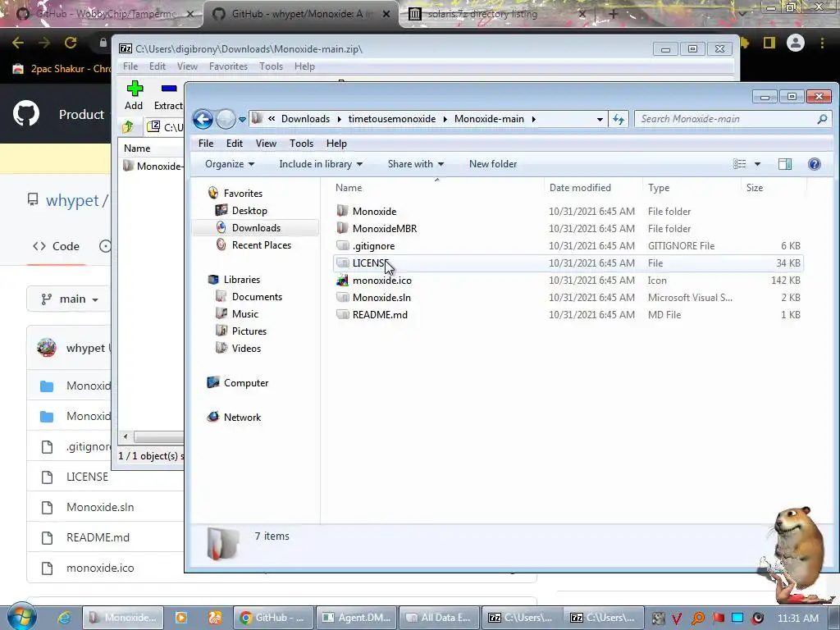Open the Explorer View menu
The width and height of the screenshot is (840, 630).
(266, 144)
